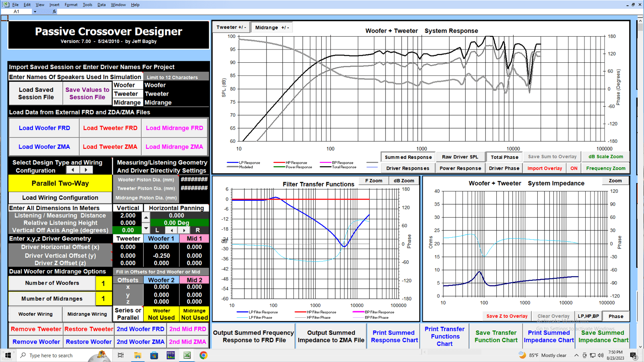Click Load Tweeter ZMA
The image size is (644, 362).
pyautogui.click(x=110, y=147)
